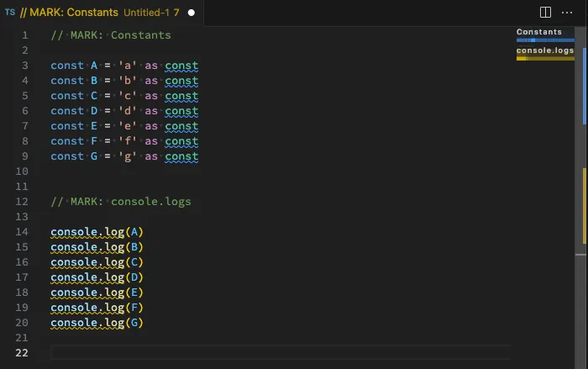This screenshot has height=369, width=588.
Task: Click the TS file type icon in tab
Action: pyautogui.click(x=10, y=13)
